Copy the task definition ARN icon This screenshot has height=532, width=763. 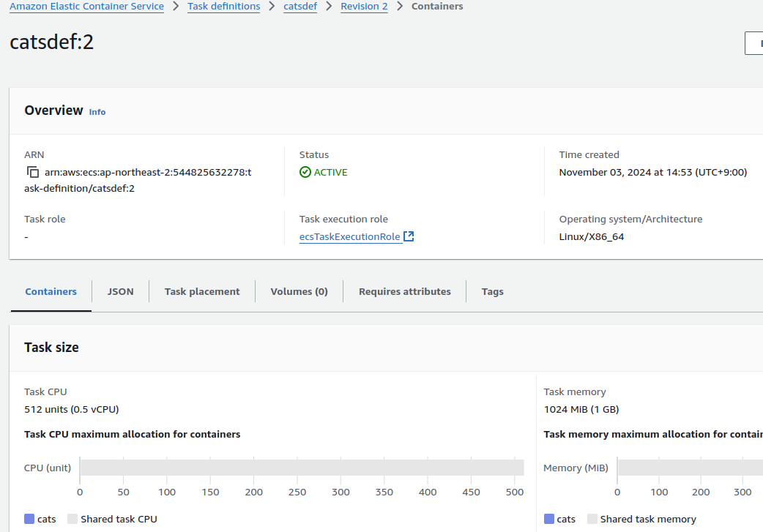tap(32, 173)
